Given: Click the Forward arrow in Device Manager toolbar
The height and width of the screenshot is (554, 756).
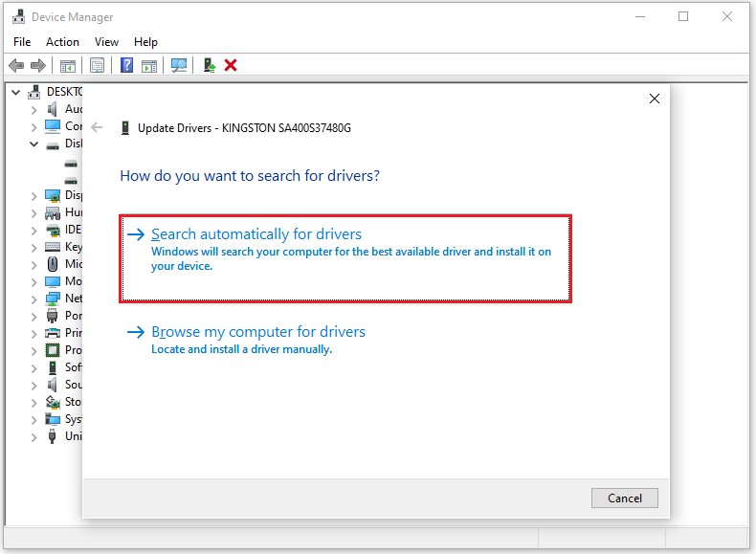Looking at the screenshot, I should tap(38, 65).
